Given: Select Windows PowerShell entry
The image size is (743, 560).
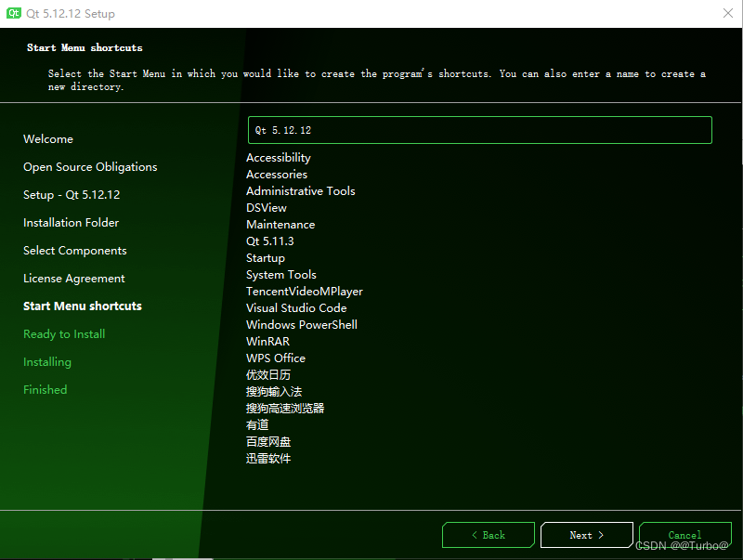Looking at the screenshot, I should click(x=301, y=324).
